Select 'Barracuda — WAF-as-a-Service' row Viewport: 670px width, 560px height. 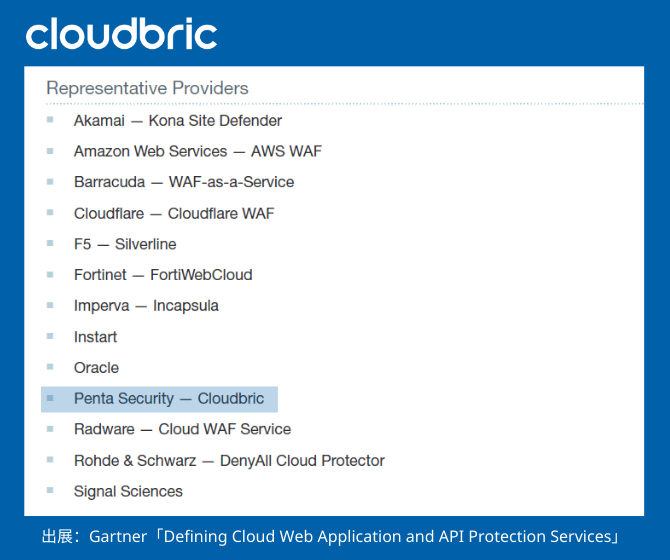click(184, 182)
